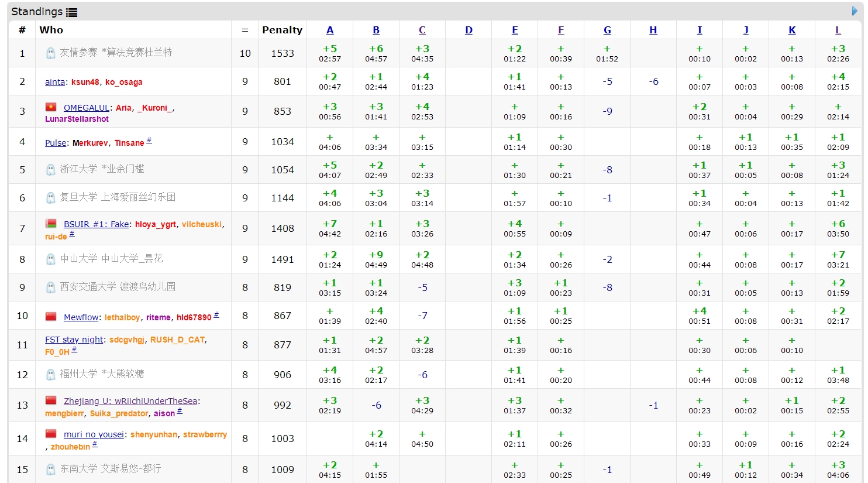Open user profile LunarStellarshot
The width and height of the screenshot is (868, 483).
pyautogui.click(x=77, y=119)
